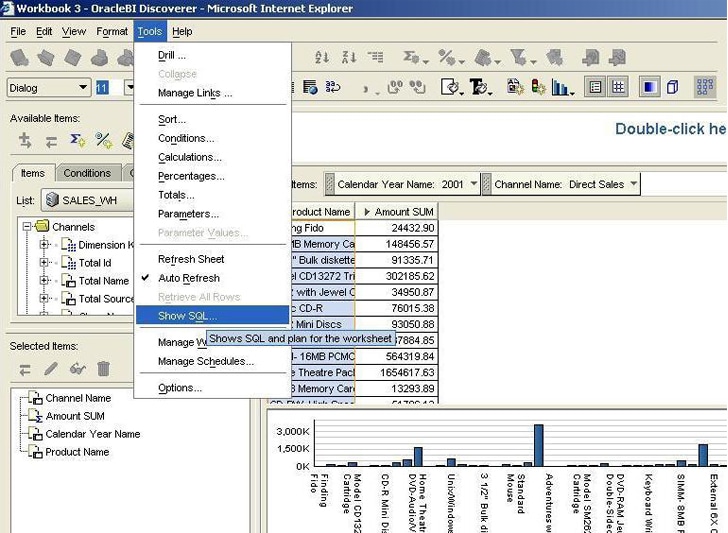Viewport: 728px width, 533px height.
Task: Select Show SQL... menu entry
Action: coord(213,316)
